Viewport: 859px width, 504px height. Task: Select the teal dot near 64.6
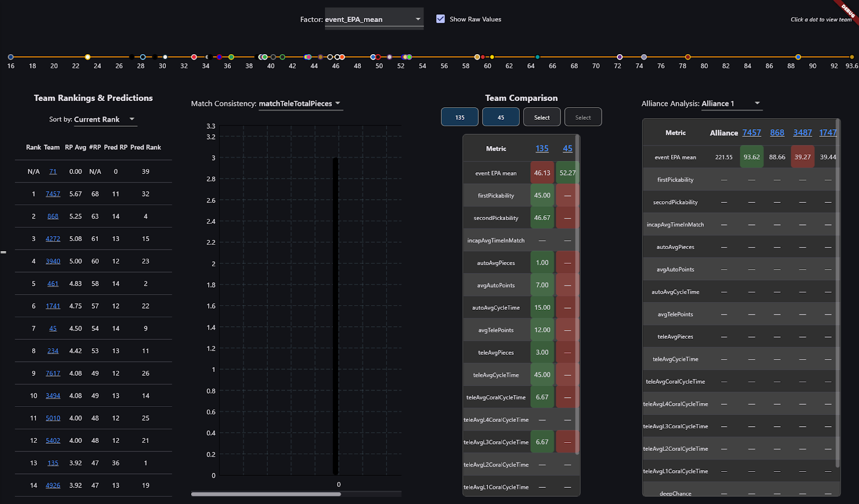tap(537, 57)
